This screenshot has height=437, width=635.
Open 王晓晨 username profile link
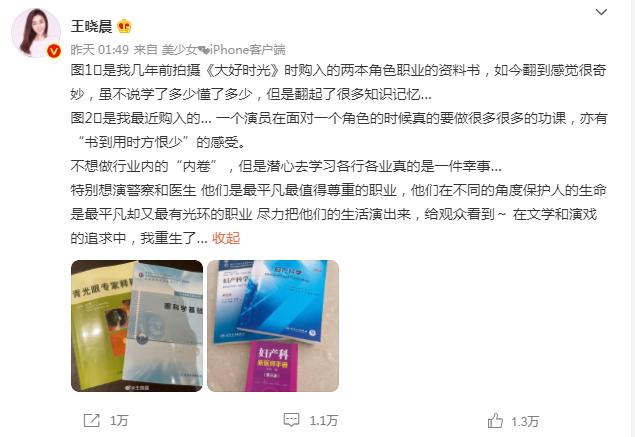(92, 26)
